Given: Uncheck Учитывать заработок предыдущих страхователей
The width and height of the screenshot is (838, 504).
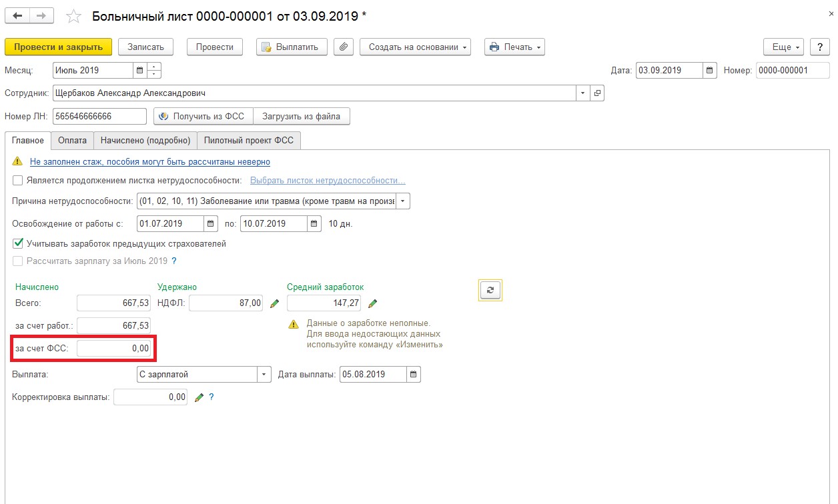Looking at the screenshot, I should click(x=18, y=244).
